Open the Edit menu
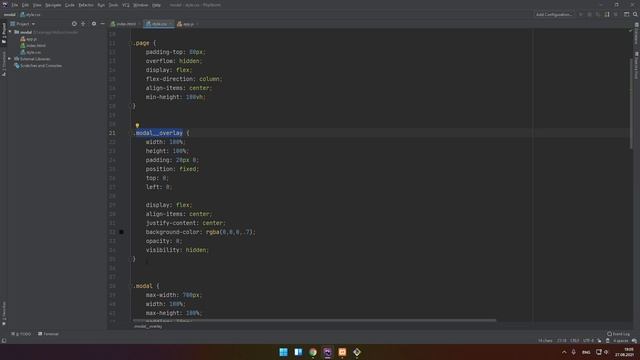The image size is (640, 360). coord(25,5)
